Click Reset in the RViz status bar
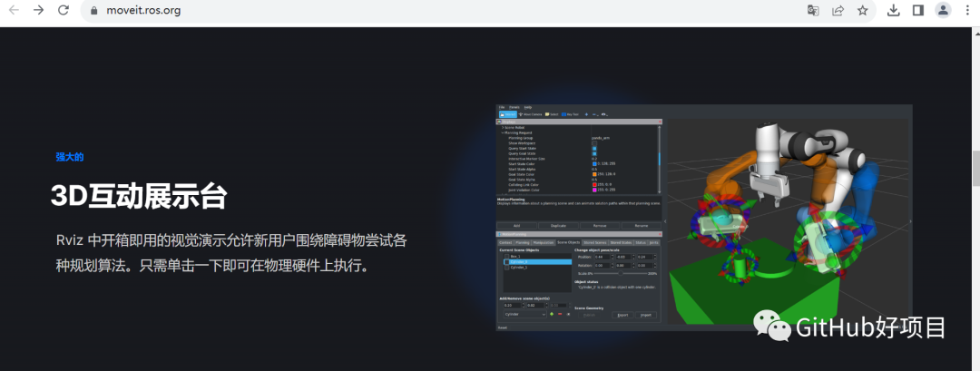 coord(503,327)
